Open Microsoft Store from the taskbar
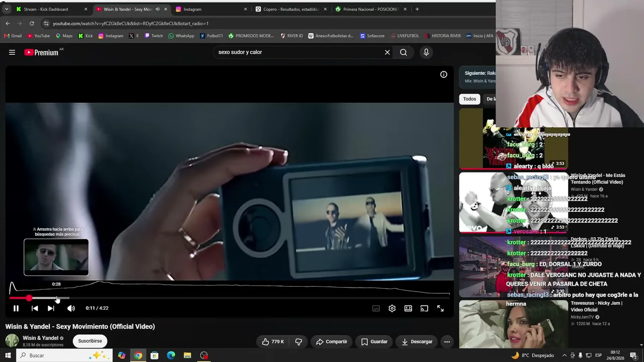 click(154, 355)
